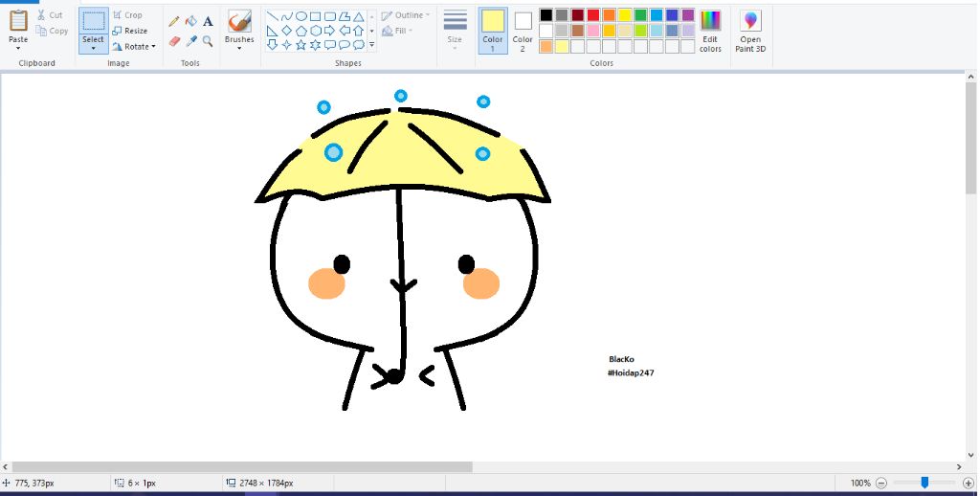
Task: Click the horizontal scrollbar thumb
Action: [242, 466]
